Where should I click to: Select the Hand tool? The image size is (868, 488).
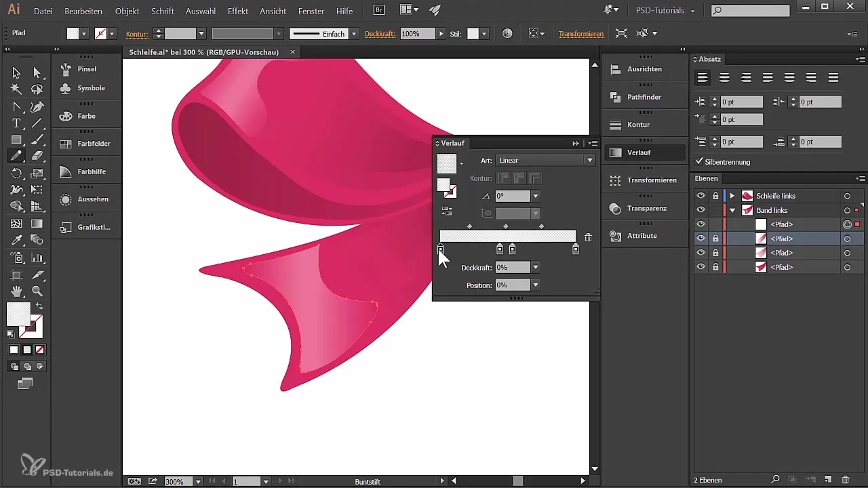16,291
